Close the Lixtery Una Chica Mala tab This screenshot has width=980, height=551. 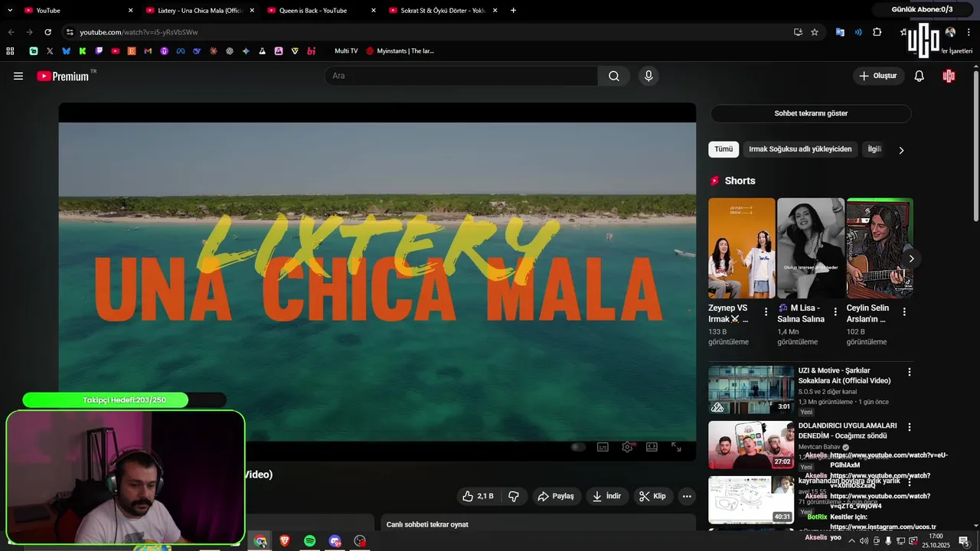(252, 10)
